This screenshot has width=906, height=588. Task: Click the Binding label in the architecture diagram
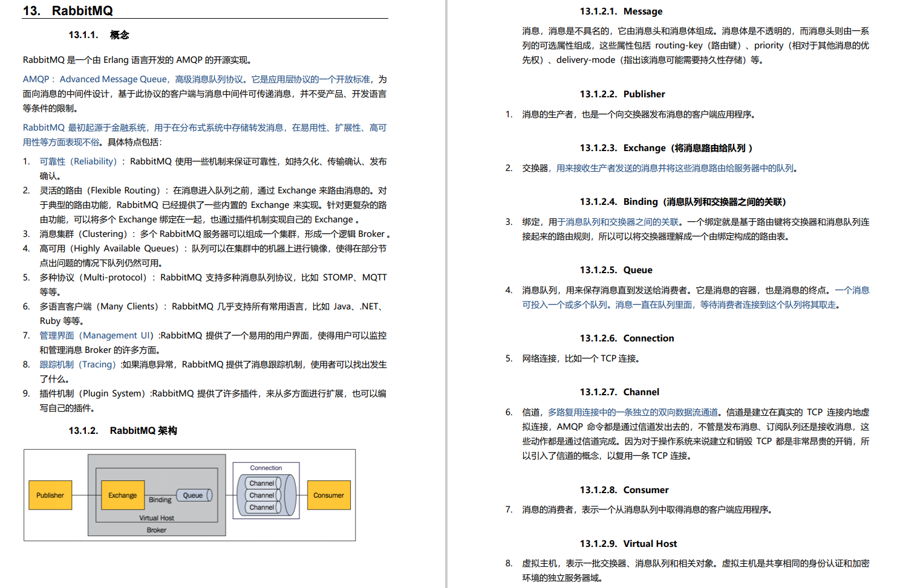[x=160, y=500]
